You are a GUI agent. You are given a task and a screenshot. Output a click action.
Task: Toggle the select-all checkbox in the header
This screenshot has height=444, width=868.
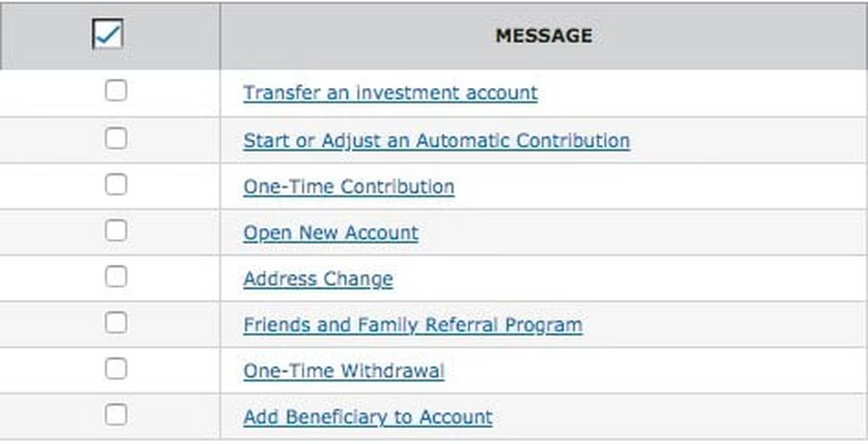click(x=108, y=35)
